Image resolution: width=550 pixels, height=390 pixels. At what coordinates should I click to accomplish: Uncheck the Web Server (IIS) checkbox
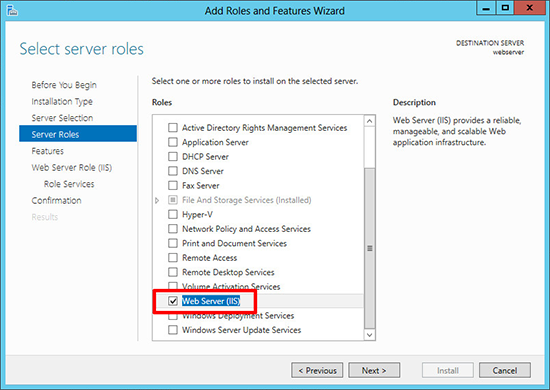click(x=173, y=301)
